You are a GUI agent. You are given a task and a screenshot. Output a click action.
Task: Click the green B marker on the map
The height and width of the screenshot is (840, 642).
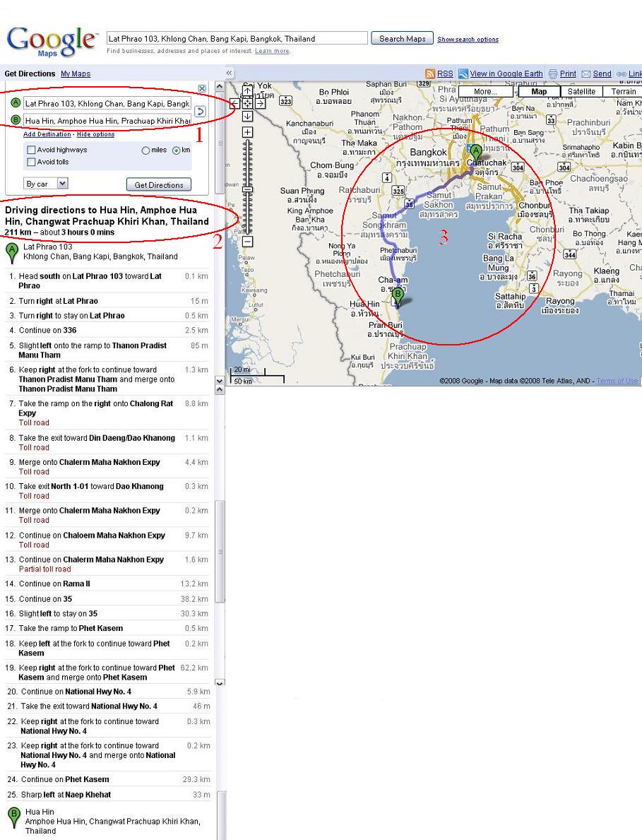[398, 297]
